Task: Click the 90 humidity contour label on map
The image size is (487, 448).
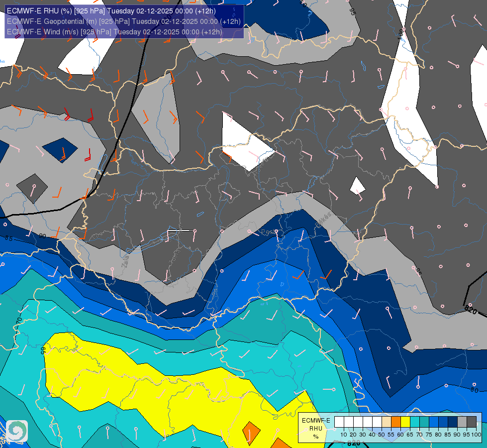Action: tap(43, 236)
